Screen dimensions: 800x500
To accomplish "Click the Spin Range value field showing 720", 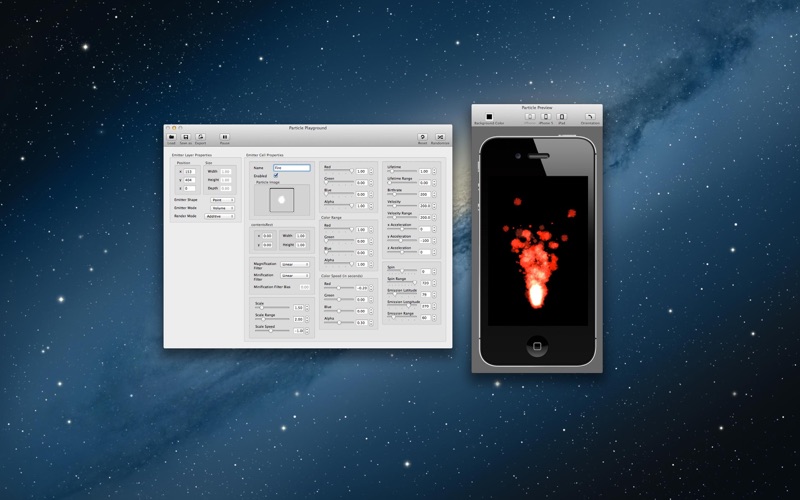I will pos(424,283).
